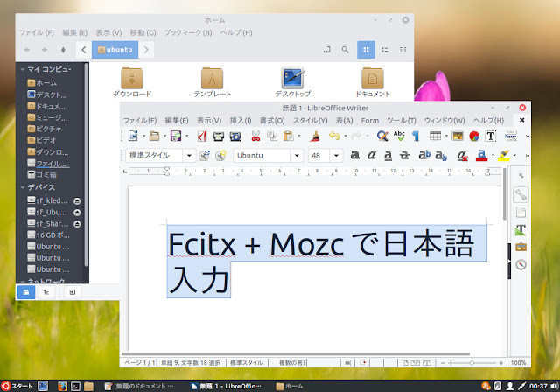Insert text box T icon
Screen dimensions: 560x392
(491, 136)
